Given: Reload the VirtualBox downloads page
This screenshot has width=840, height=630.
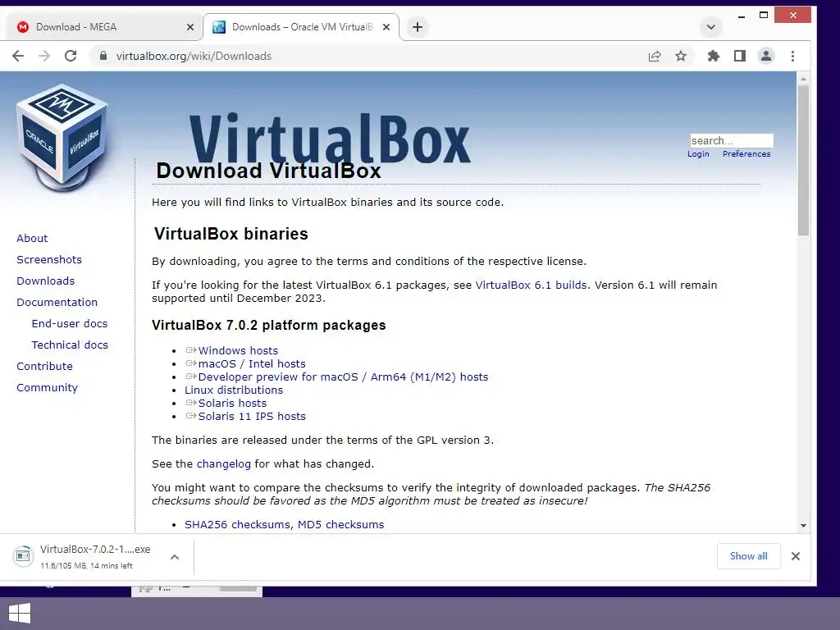Looking at the screenshot, I should (x=71, y=56).
